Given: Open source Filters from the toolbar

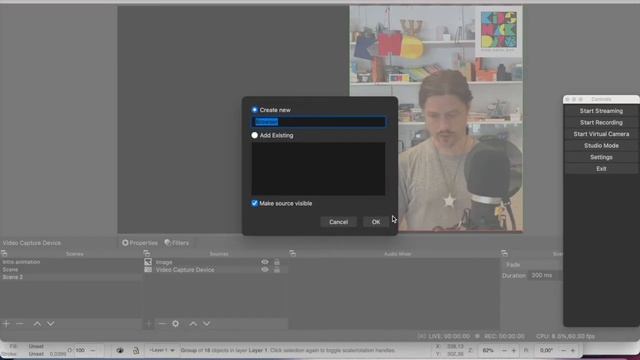Looking at the screenshot, I should pyautogui.click(x=177, y=243).
